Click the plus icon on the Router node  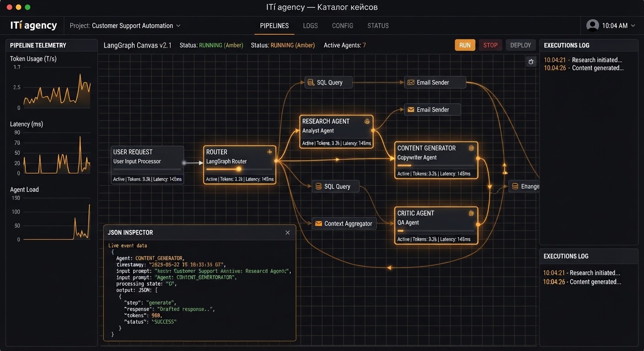click(x=269, y=152)
